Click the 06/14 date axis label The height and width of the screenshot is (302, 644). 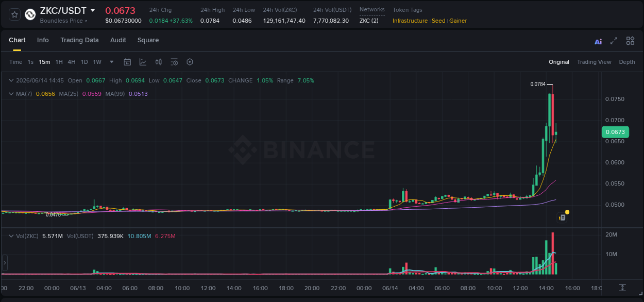(x=391, y=288)
